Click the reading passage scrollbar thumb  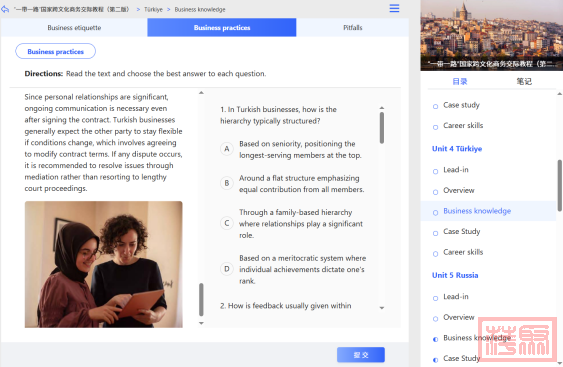click(201, 299)
